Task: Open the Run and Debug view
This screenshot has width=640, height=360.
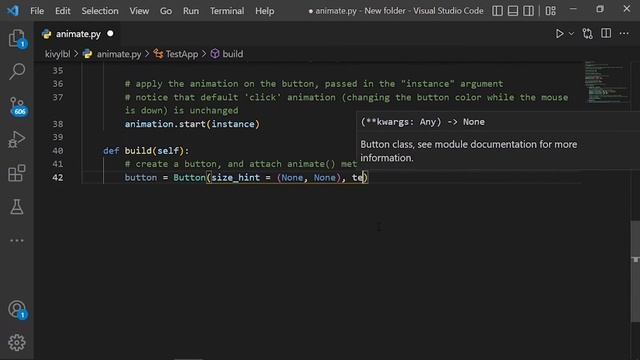Action: (x=17, y=139)
